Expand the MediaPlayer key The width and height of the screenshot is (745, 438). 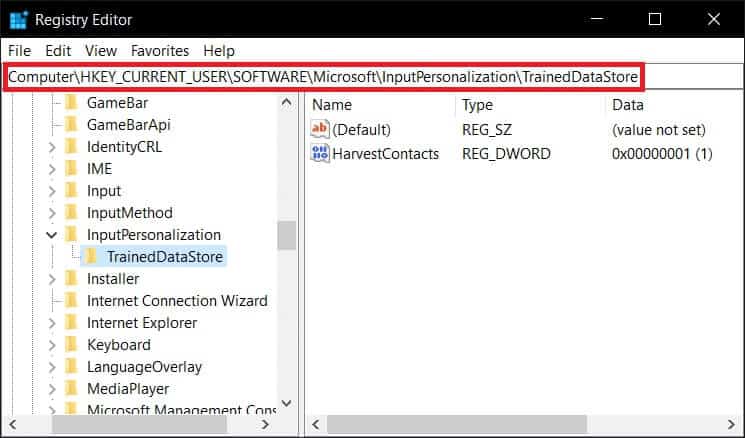[x=52, y=389]
